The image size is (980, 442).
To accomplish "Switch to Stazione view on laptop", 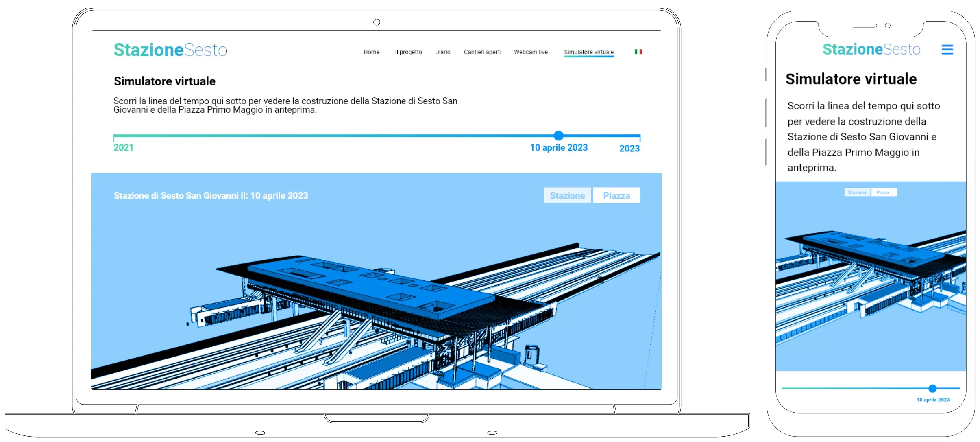I will point(567,195).
